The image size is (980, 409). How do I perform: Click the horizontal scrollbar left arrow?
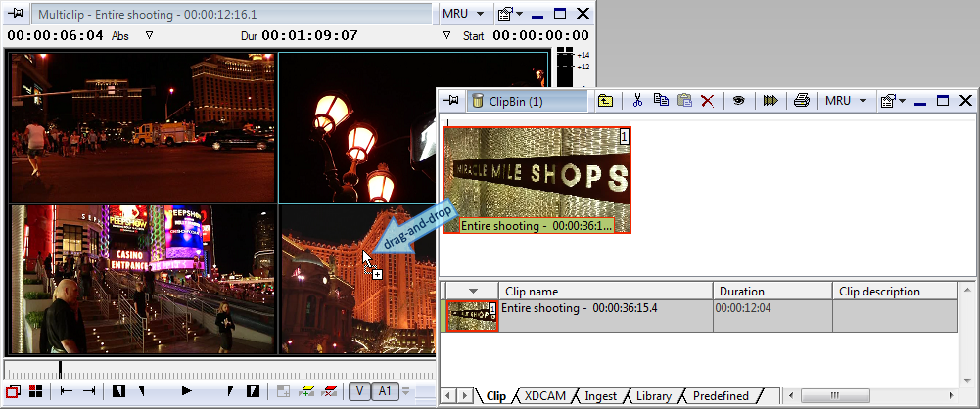coord(791,396)
